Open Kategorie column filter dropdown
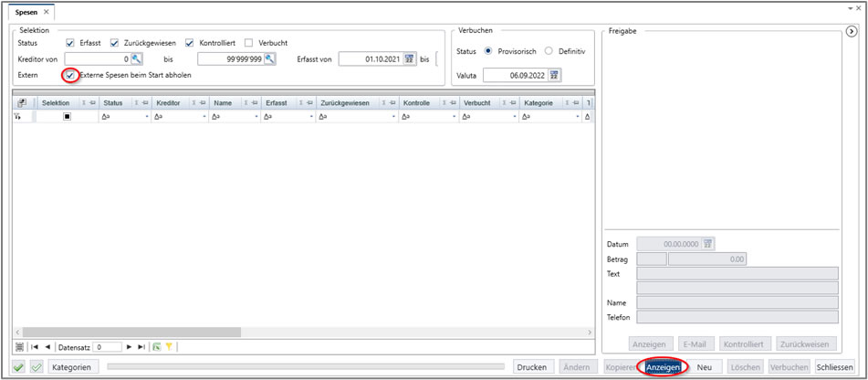The image size is (868, 380). click(x=578, y=117)
